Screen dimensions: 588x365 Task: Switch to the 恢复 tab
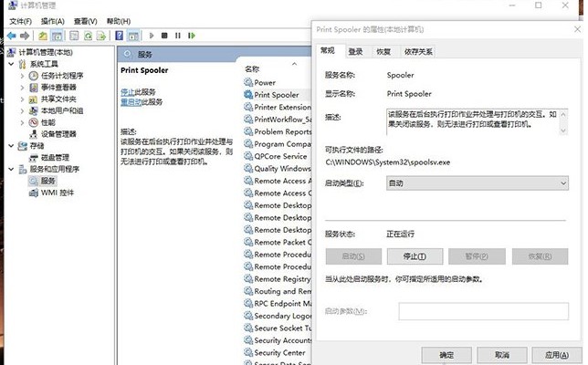[383, 52]
